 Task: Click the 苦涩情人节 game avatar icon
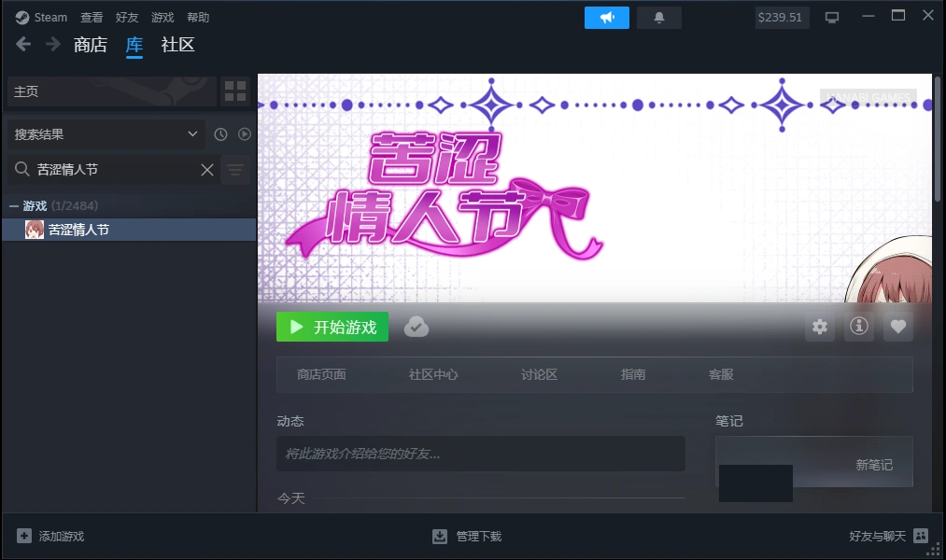coord(35,230)
